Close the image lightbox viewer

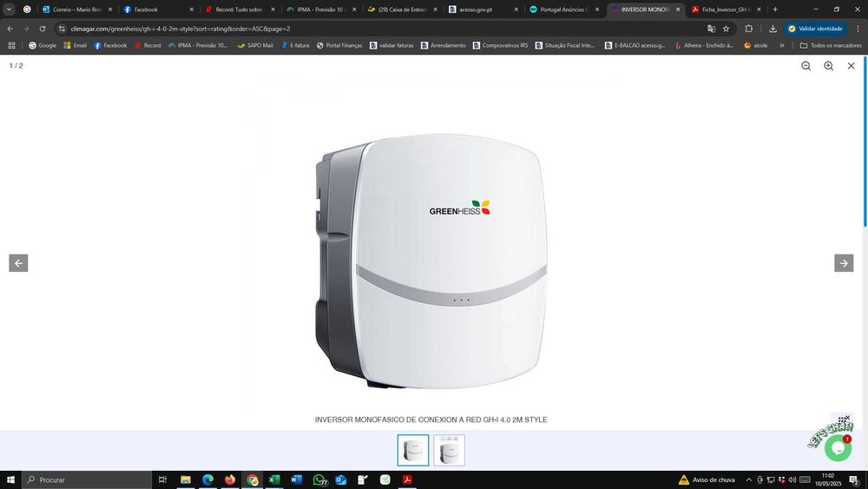coord(852,66)
